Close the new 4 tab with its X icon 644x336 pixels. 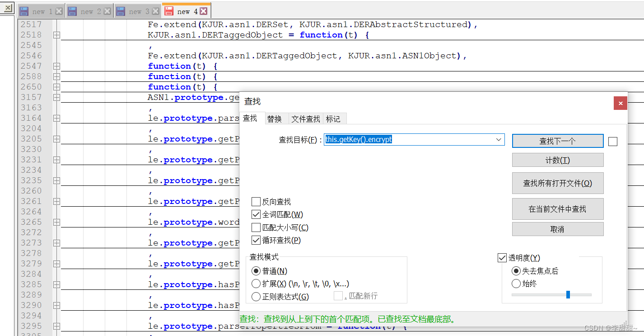(x=204, y=11)
